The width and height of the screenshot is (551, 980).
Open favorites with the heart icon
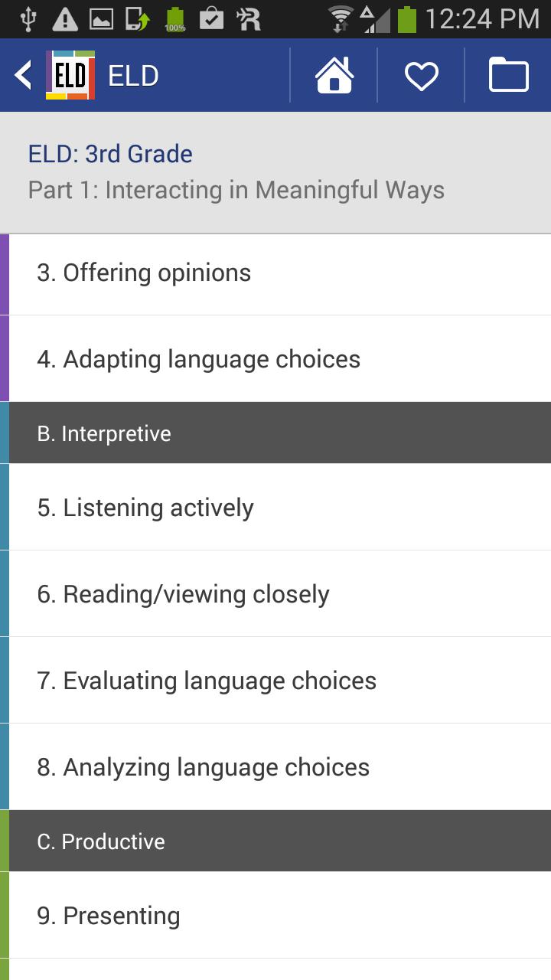coord(421,75)
